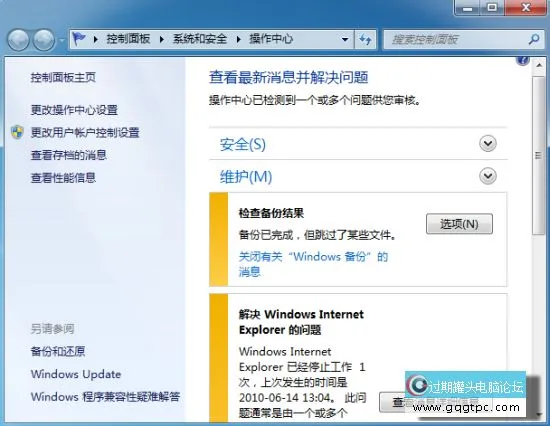Click the 安全(S) section heading

click(243, 144)
